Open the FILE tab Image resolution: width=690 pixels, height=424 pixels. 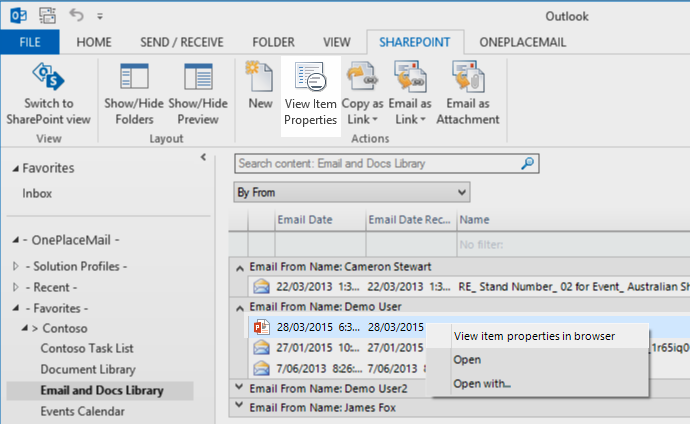coord(30,42)
